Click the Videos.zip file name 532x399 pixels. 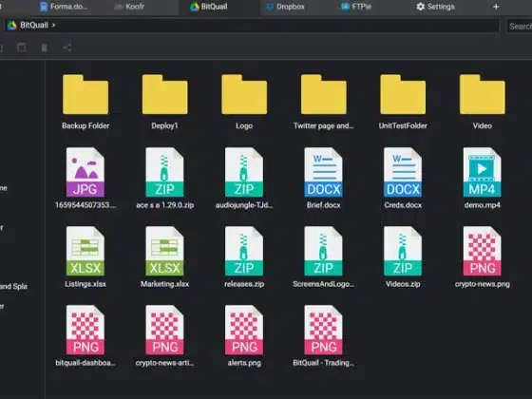pos(403,284)
